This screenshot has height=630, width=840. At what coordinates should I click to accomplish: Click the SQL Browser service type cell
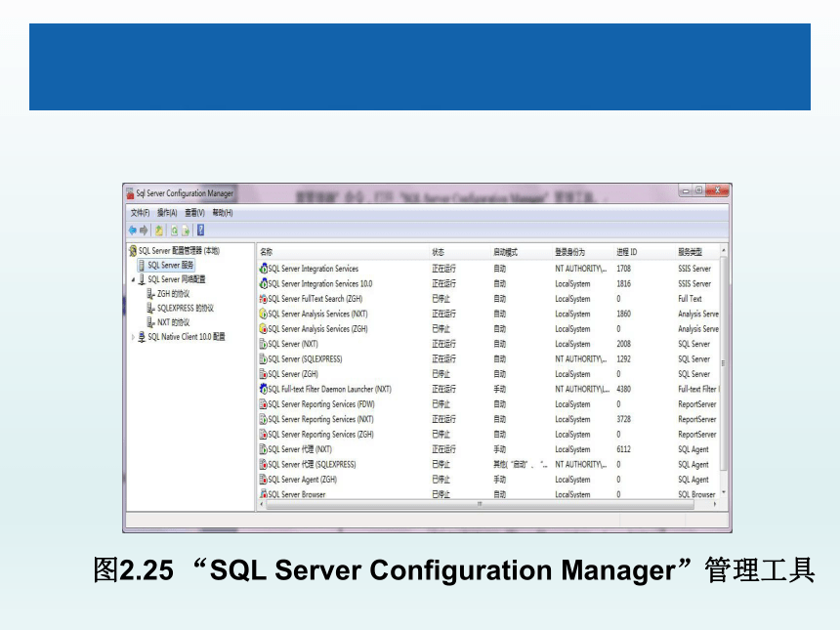(696, 494)
